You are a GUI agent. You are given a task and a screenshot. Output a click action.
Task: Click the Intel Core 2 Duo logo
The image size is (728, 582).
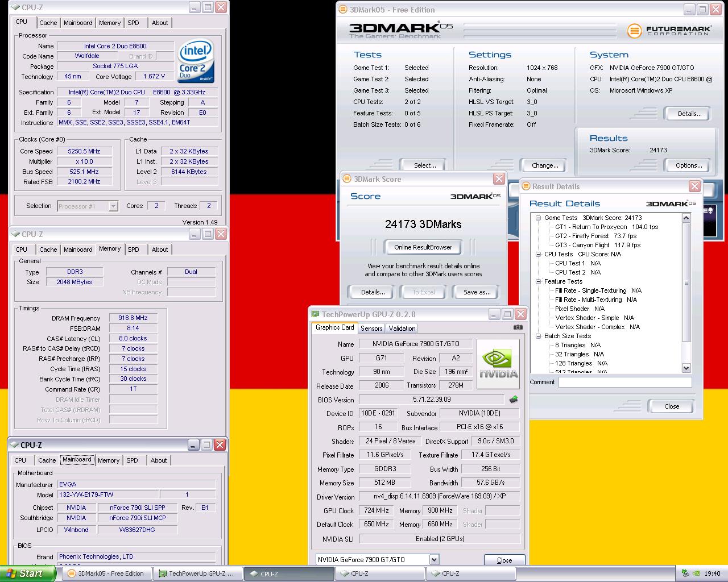coord(196,61)
